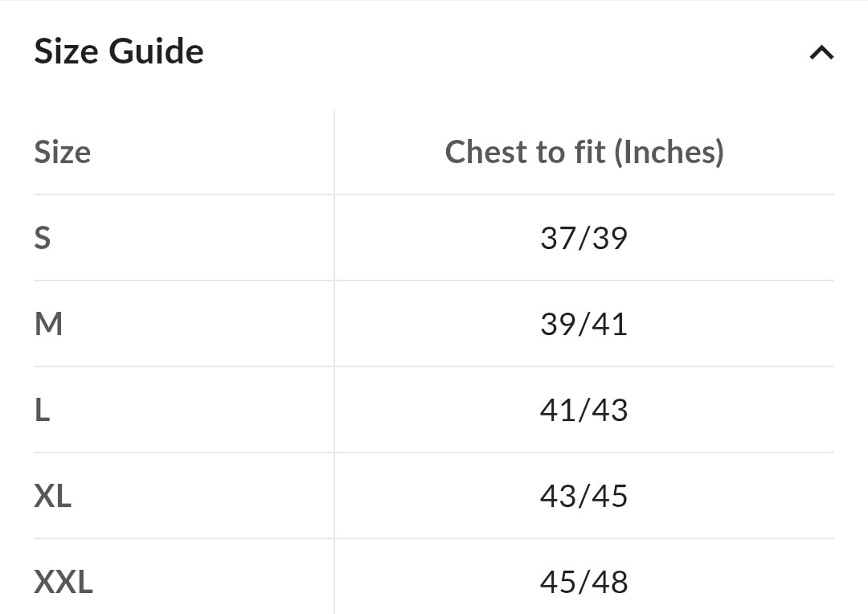The height and width of the screenshot is (614, 868).
Task: Select the XL size row label
Action: point(53,496)
